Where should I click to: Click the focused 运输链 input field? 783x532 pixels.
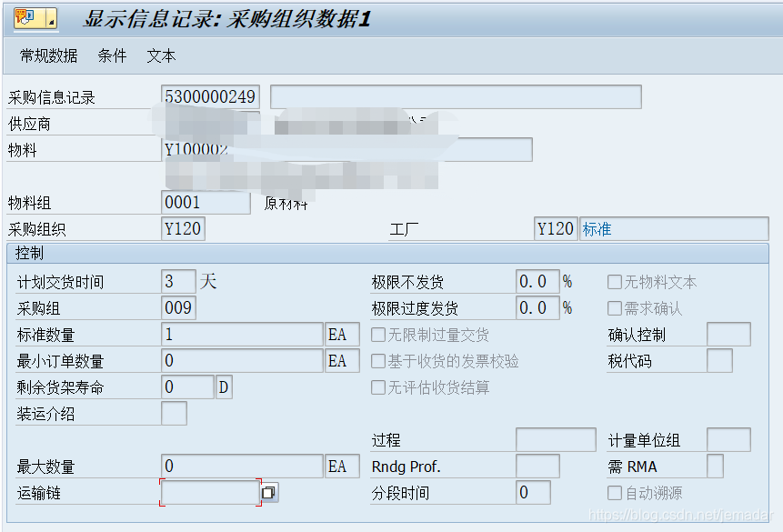(x=210, y=493)
